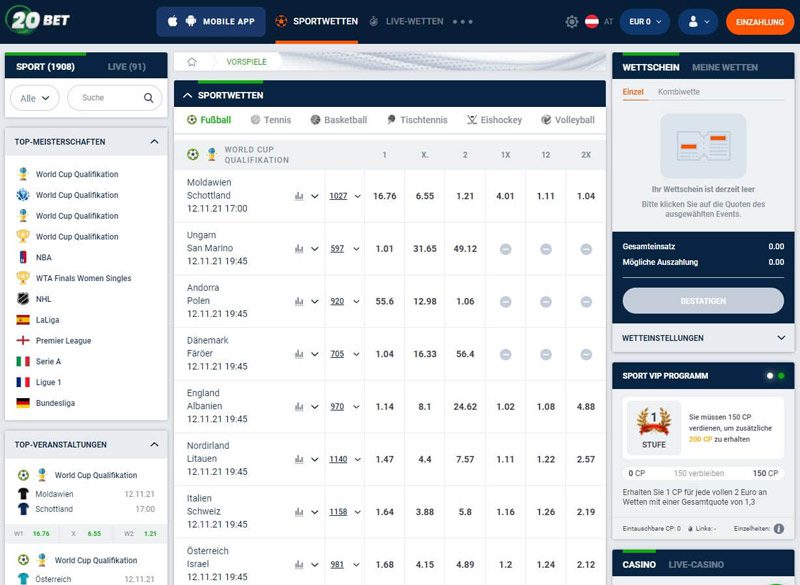
Task: Collapse the Top-Meisterschaften section
Action: 154,142
